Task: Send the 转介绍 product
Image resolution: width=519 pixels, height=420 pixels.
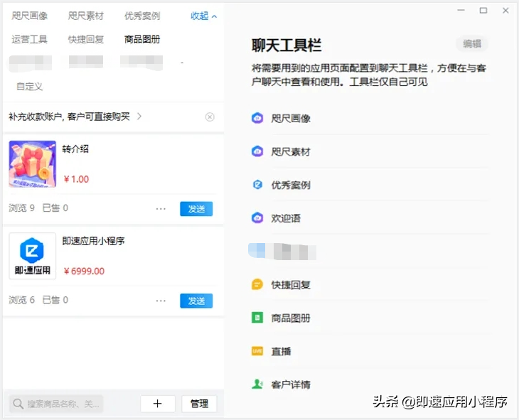Action: (x=196, y=209)
